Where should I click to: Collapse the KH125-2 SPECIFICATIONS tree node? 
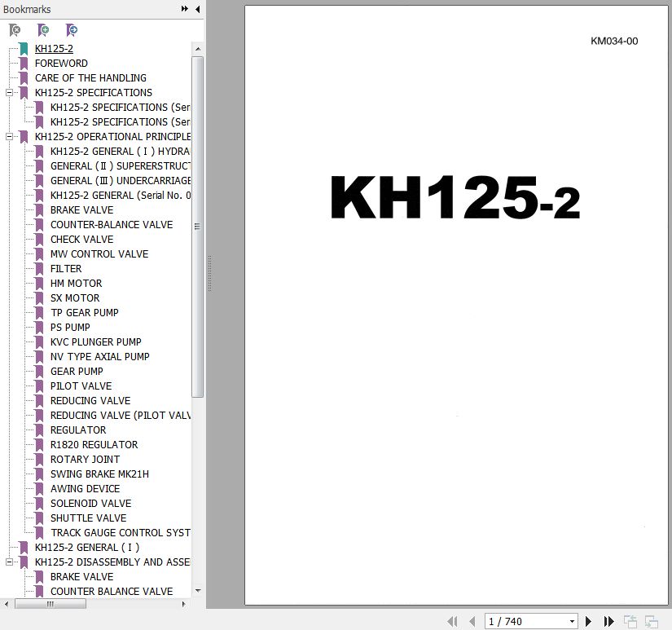pyautogui.click(x=9, y=93)
